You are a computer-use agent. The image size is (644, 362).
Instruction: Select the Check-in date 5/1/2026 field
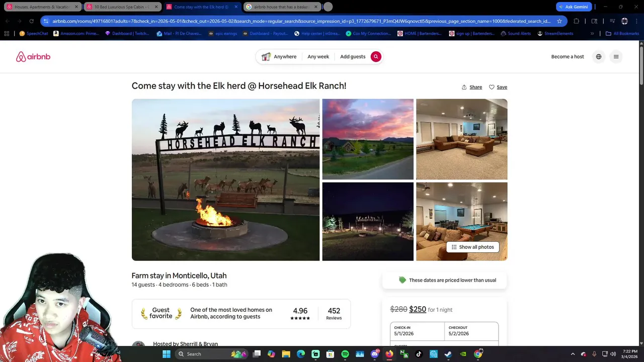tap(418, 331)
